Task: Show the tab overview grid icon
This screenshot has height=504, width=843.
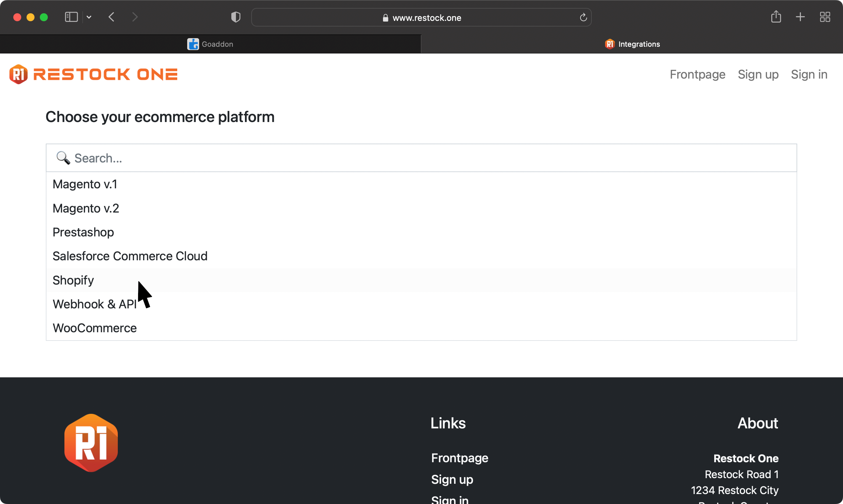Action: click(825, 17)
